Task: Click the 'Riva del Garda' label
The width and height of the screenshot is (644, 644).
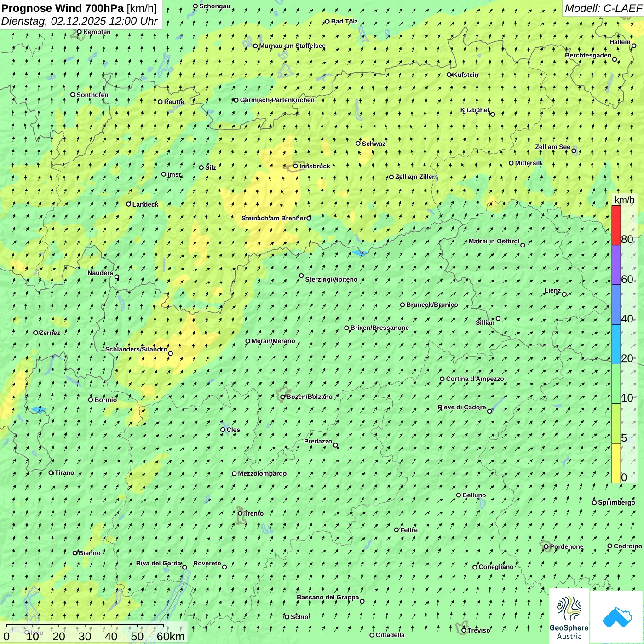Action: [159, 563]
